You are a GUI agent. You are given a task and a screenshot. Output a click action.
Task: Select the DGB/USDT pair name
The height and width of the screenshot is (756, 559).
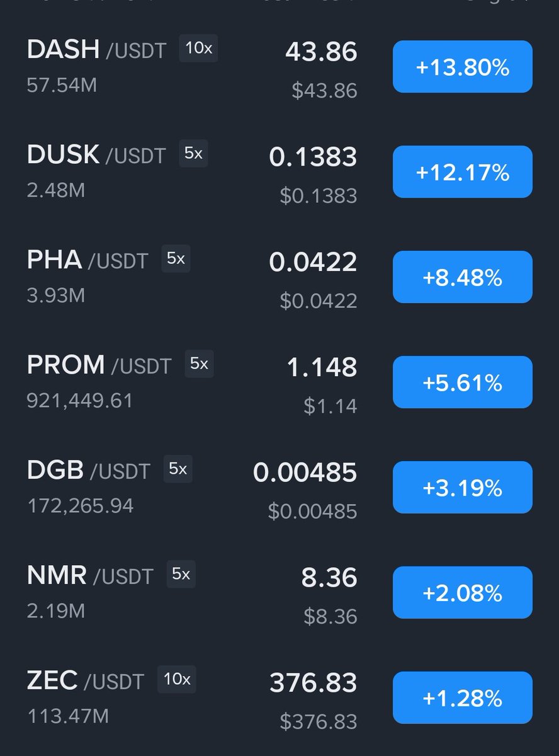(x=88, y=471)
